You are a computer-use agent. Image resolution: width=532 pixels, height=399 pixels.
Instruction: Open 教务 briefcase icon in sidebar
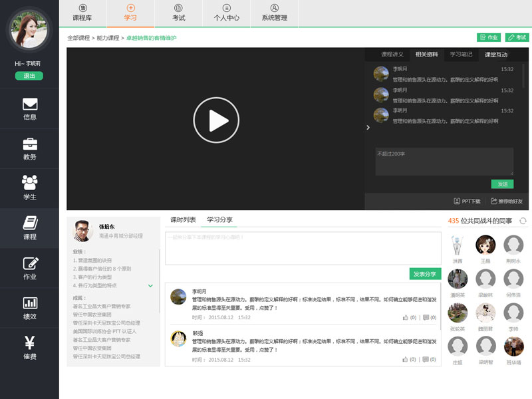pyautogui.click(x=29, y=148)
